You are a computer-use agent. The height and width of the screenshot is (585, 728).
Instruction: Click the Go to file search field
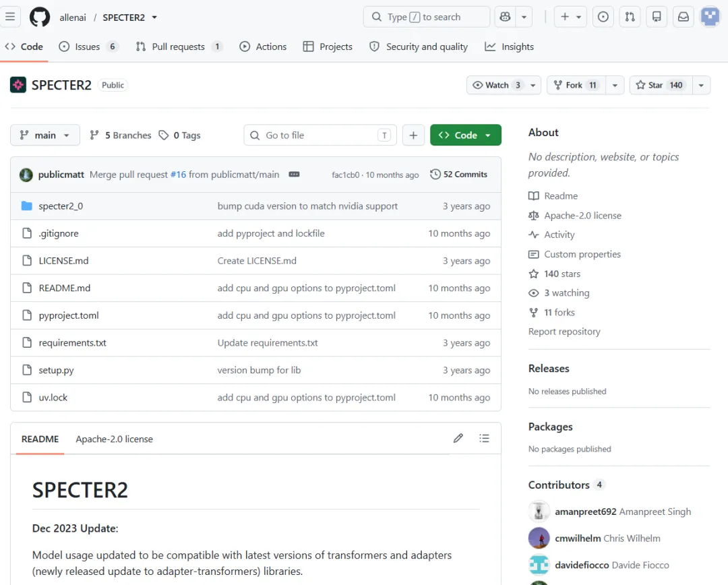pyautogui.click(x=320, y=135)
